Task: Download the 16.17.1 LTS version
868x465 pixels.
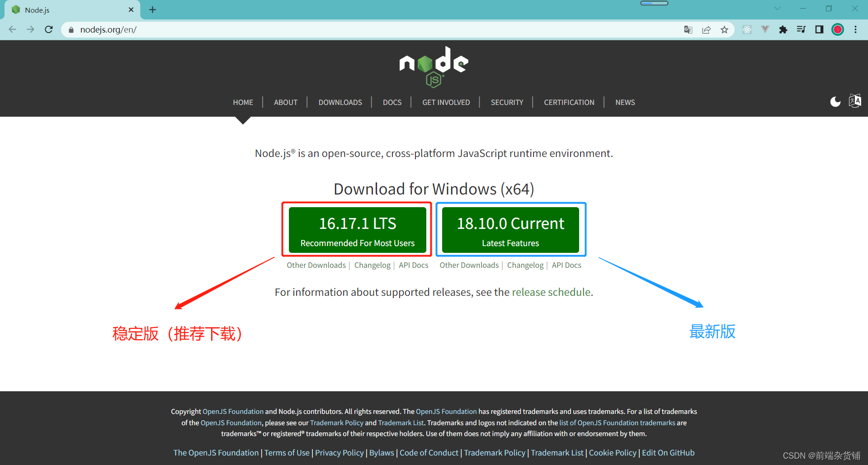Action: click(357, 230)
